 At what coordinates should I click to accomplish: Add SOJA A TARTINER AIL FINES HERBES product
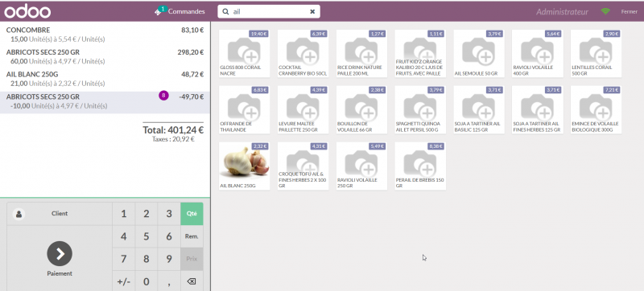coord(538,109)
